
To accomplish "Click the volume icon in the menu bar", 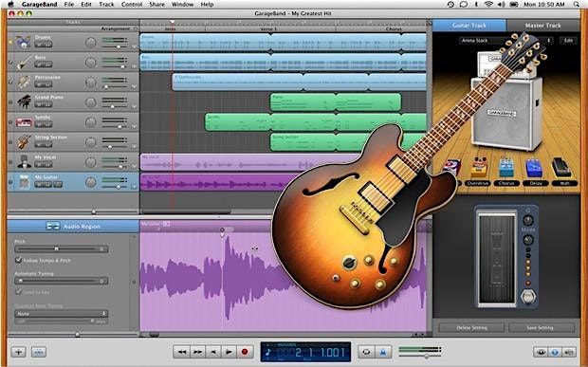I will tap(501, 4).
